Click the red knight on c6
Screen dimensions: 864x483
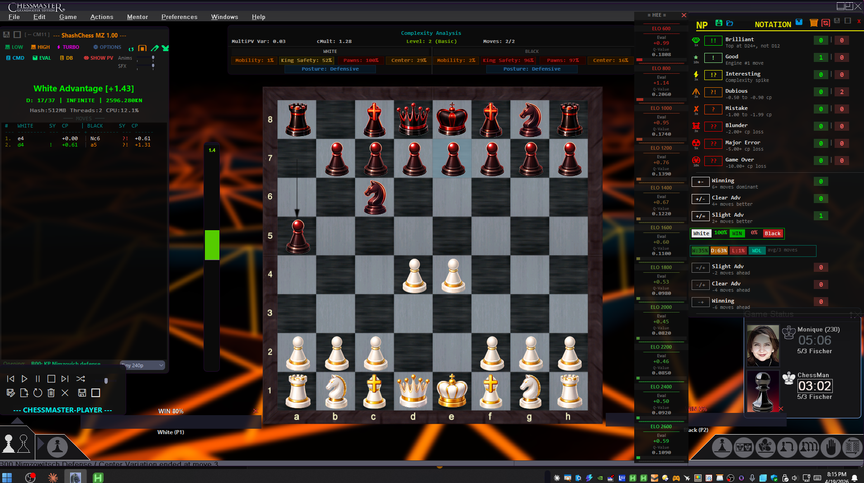(375, 197)
